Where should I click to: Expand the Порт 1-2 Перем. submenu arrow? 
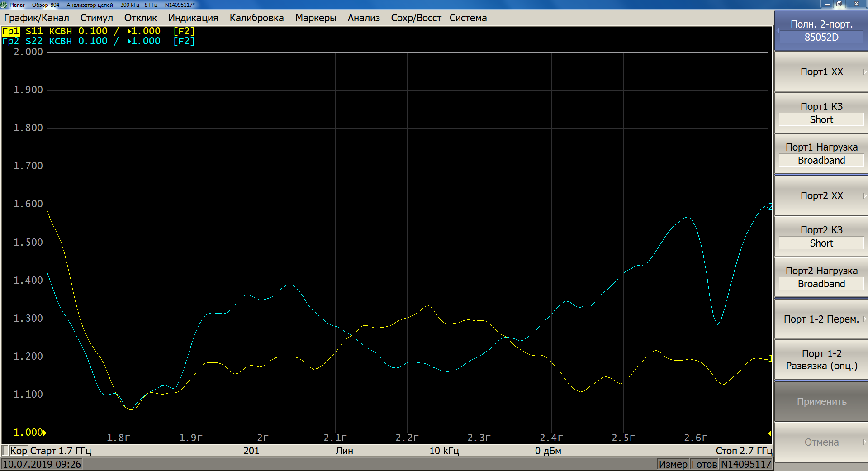[x=864, y=319]
